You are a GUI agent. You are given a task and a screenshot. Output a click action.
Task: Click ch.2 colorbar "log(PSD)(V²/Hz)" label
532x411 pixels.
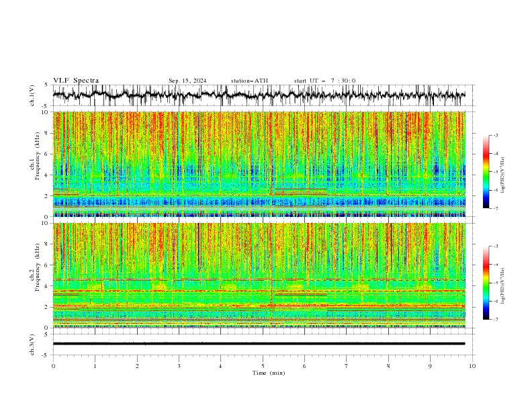[x=503, y=286]
